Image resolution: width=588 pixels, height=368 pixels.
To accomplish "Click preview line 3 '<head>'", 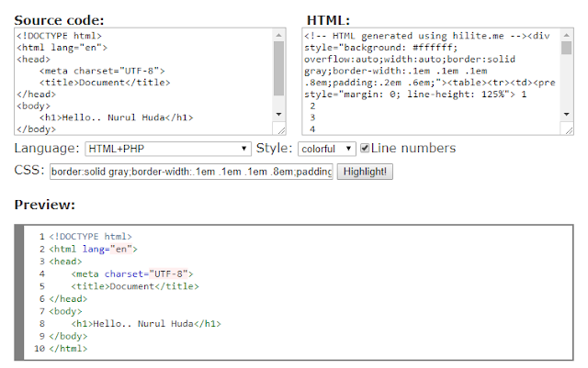I will point(65,262).
